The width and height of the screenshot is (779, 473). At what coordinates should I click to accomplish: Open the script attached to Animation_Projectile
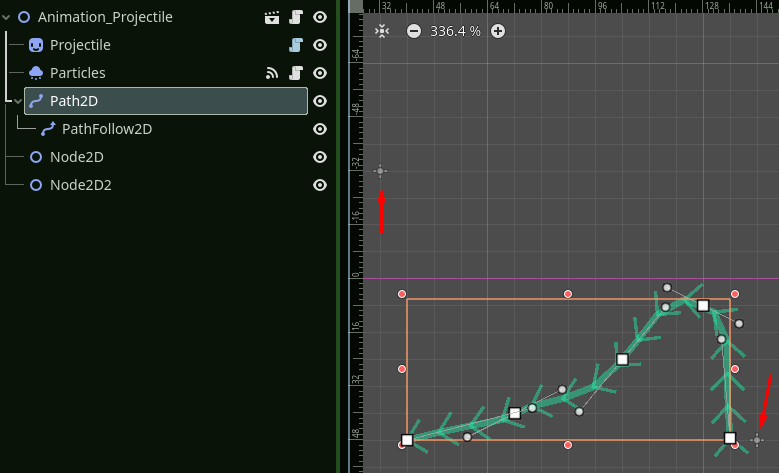[296, 17]
